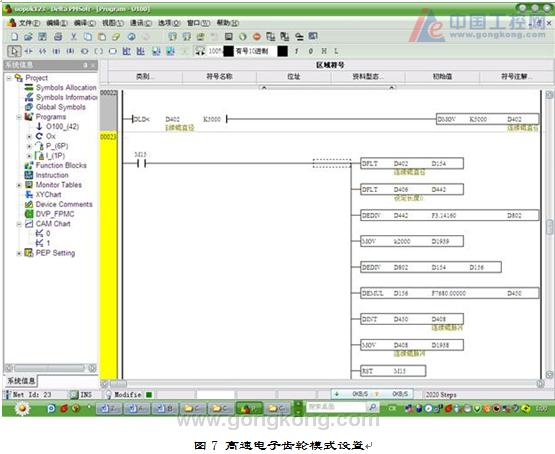The height and width of the screenshot is (454, 555).
Task: Click the M15 contact in network 23
Action: [141, 163]
